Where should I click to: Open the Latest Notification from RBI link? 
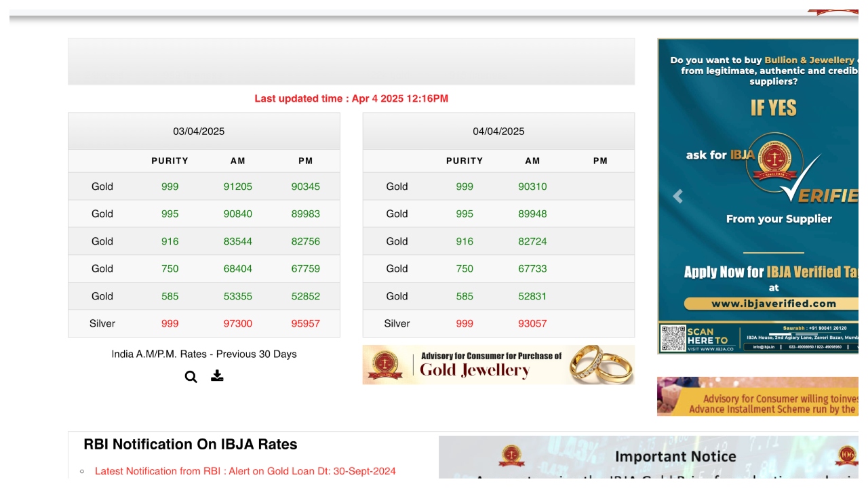pyautogui.click(x=245, y=471)
